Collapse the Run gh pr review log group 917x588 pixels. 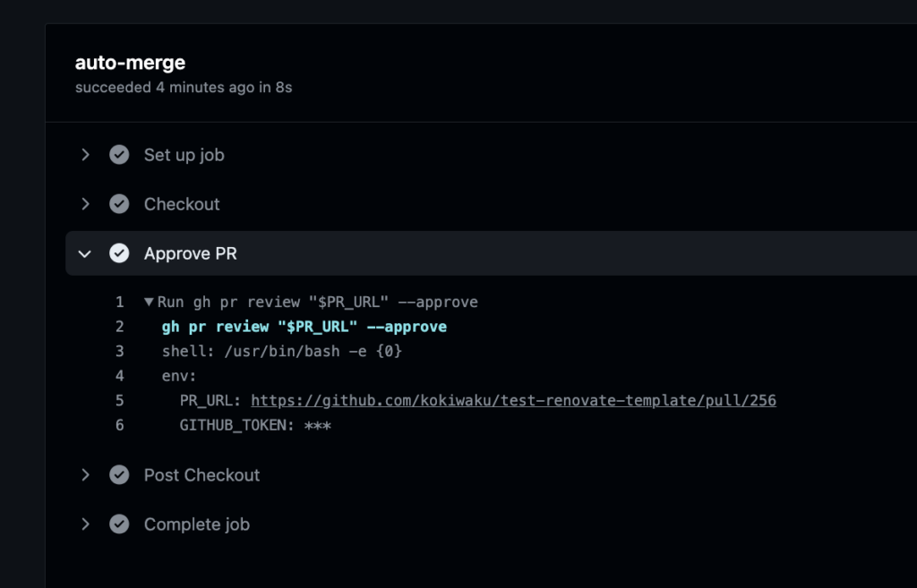click(149, 302)
